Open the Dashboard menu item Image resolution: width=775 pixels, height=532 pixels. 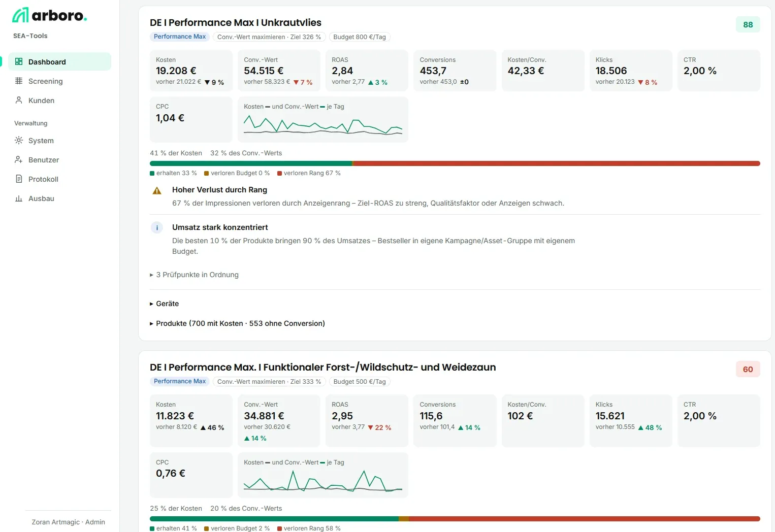[x=59, y=61]
